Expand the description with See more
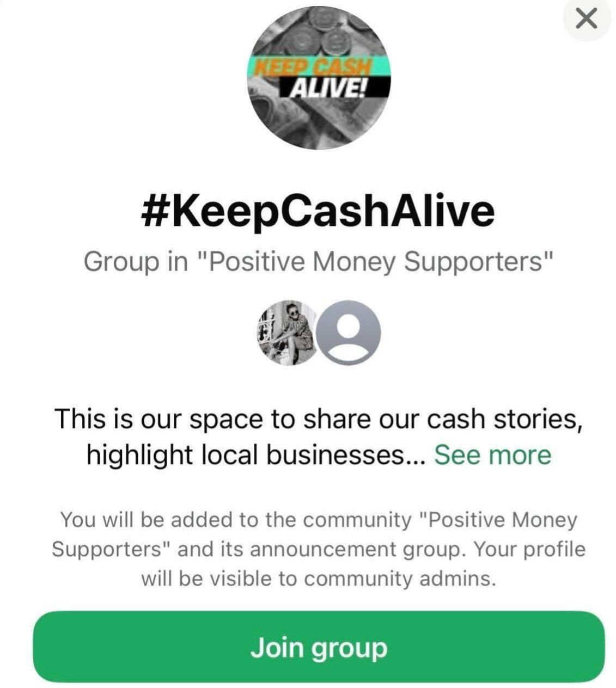This screenshot has height=688, width=616. (492, 454)
